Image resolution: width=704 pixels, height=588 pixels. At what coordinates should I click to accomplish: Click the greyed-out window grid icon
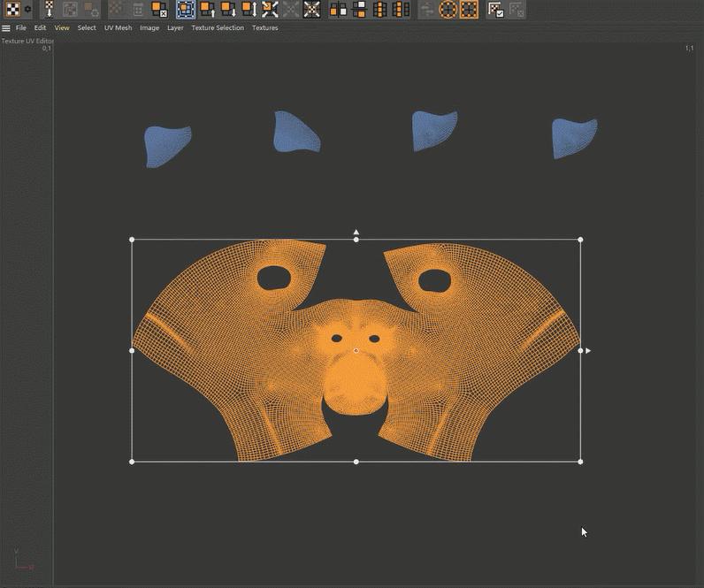click(x=138, y=9)
